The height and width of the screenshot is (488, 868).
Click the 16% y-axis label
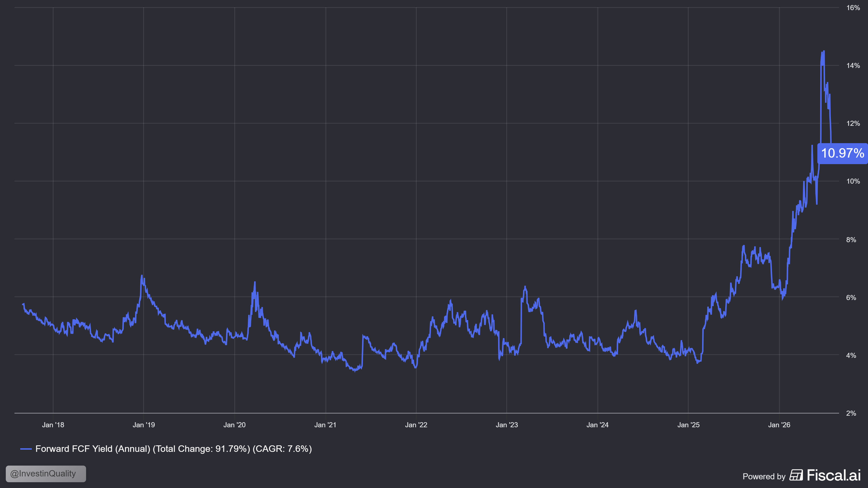(853, 8)
